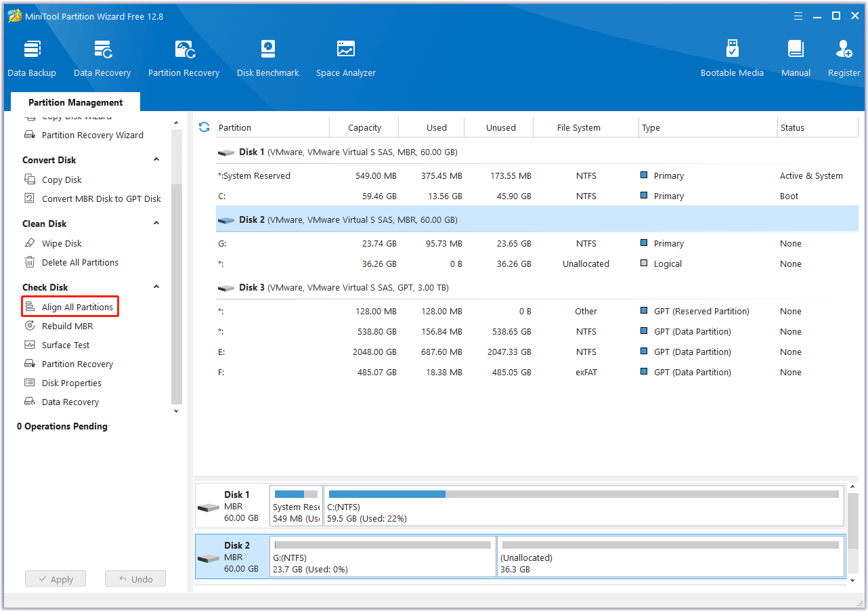Collapse the Convert Disk section

156,160
